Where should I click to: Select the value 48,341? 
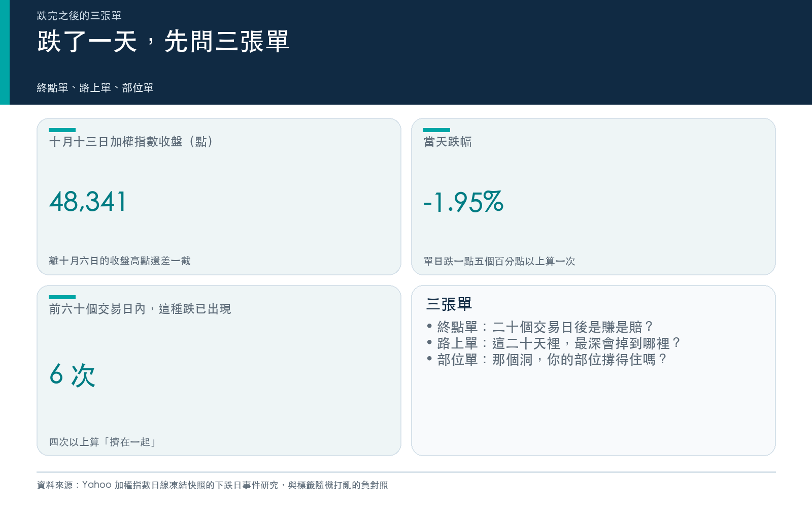pyautogui.click(x=88, y=202)
